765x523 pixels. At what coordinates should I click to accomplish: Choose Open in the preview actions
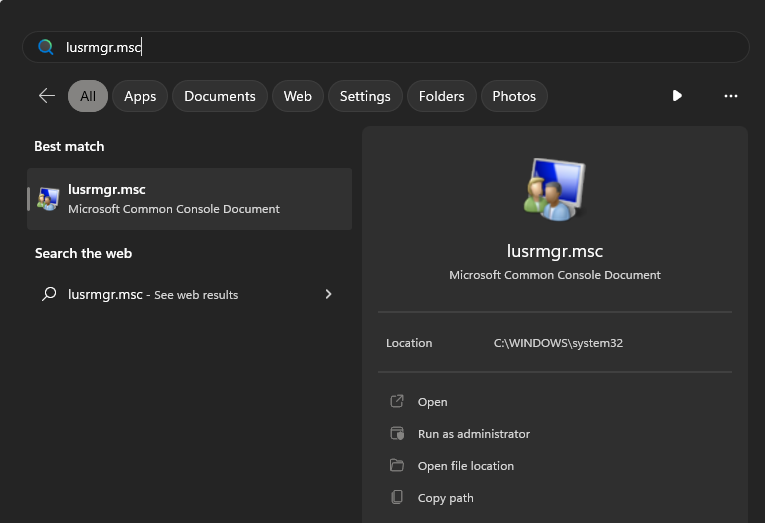(x=432, y=402)
